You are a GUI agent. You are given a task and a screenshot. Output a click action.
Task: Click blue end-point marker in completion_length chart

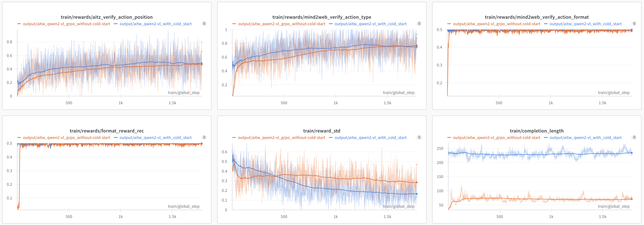coord(632,153)
